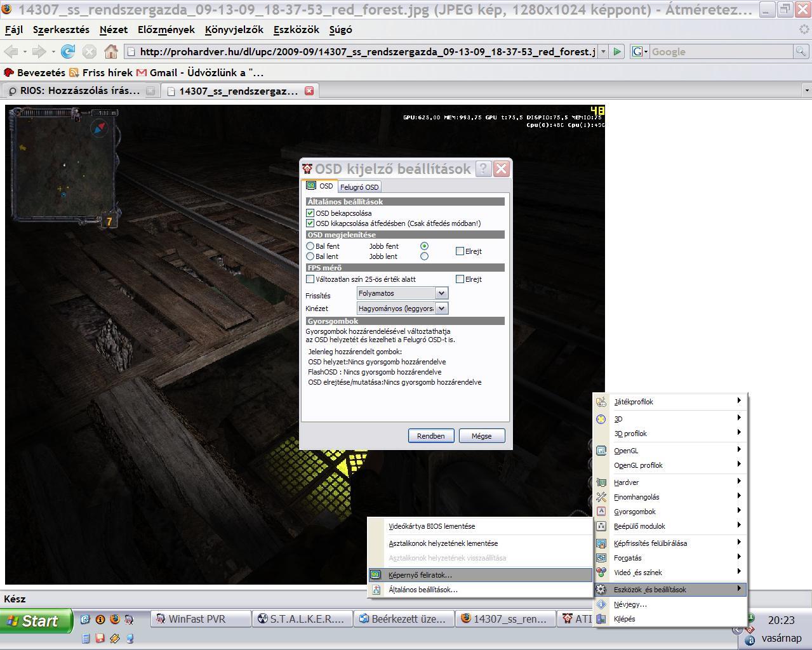Click the Mégse button
Viewport: 812px width, 650px height.
(481, 436)
